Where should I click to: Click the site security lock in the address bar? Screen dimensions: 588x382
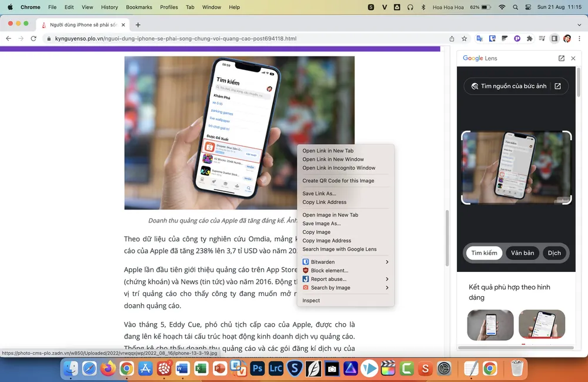[51, 38]
